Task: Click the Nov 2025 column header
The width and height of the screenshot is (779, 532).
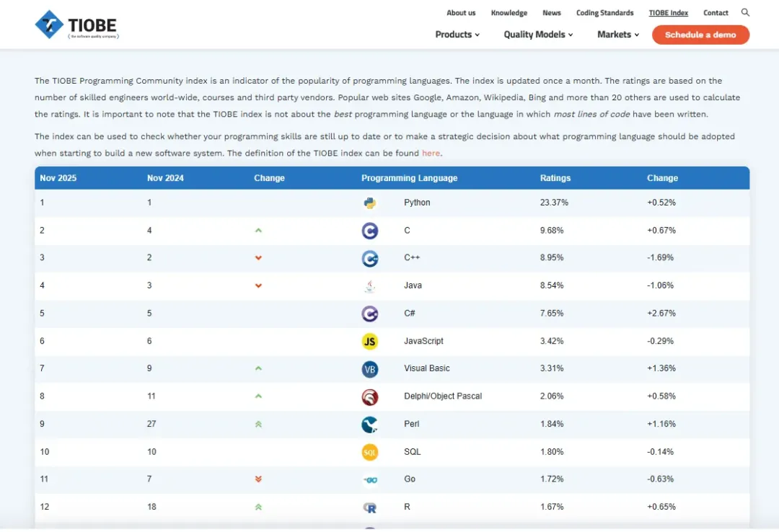Action: 58,178
